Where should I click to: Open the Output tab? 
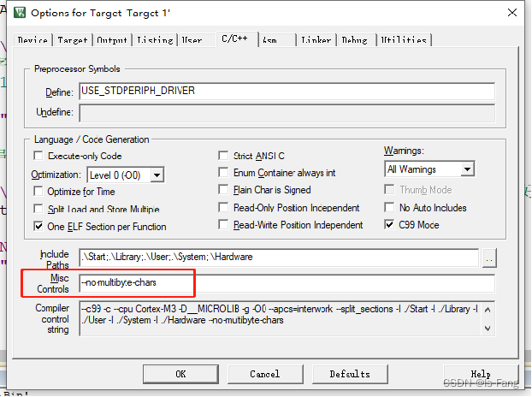click(112, 40)
